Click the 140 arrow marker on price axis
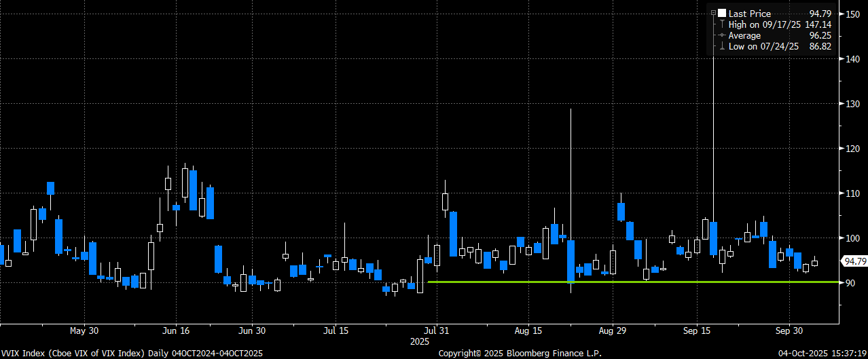 point(842,59)
